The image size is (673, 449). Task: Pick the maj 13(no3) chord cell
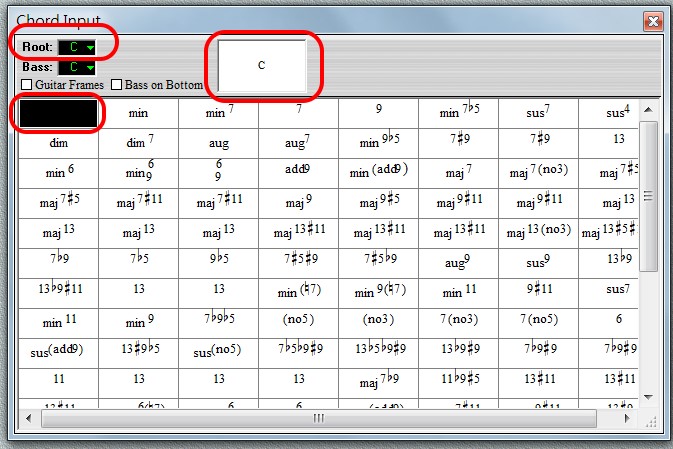coord(539,234)
